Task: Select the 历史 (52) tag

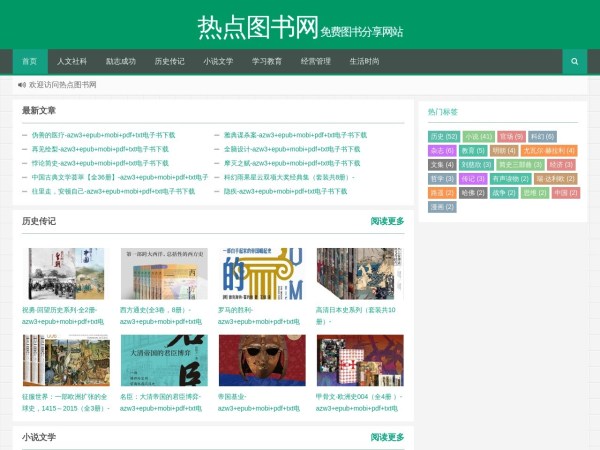Action: [x=443, y=136]
